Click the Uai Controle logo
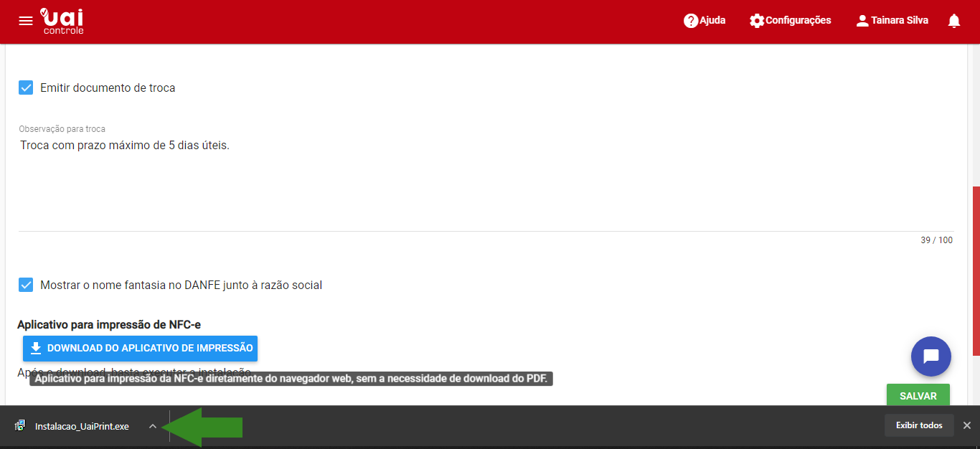 tap(62, 21)
